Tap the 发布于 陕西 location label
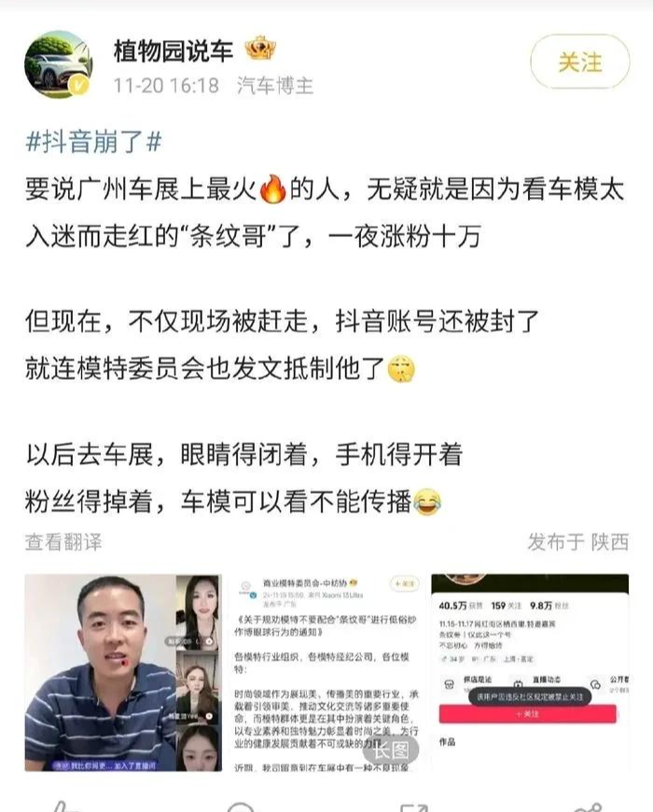Screen dimensions: 653x812 578,542
